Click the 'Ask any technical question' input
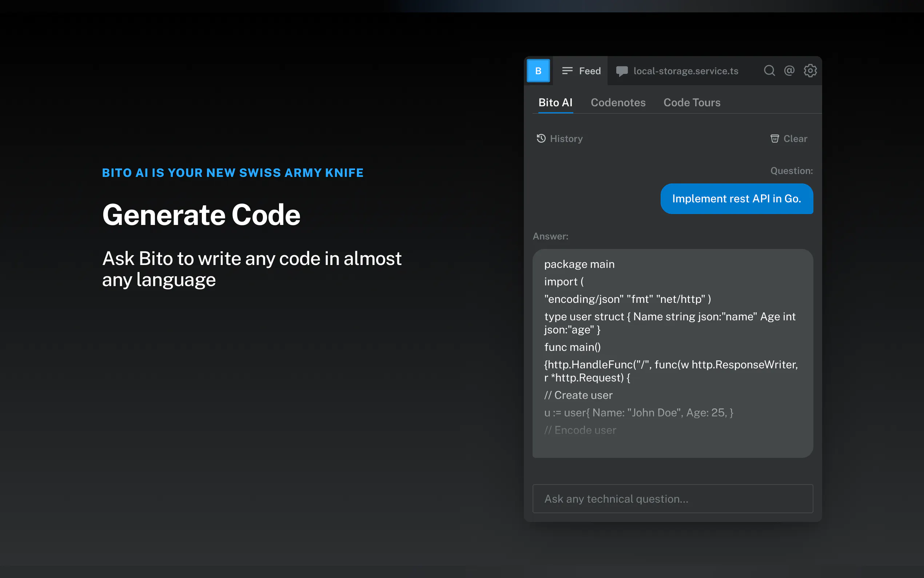 672,499
